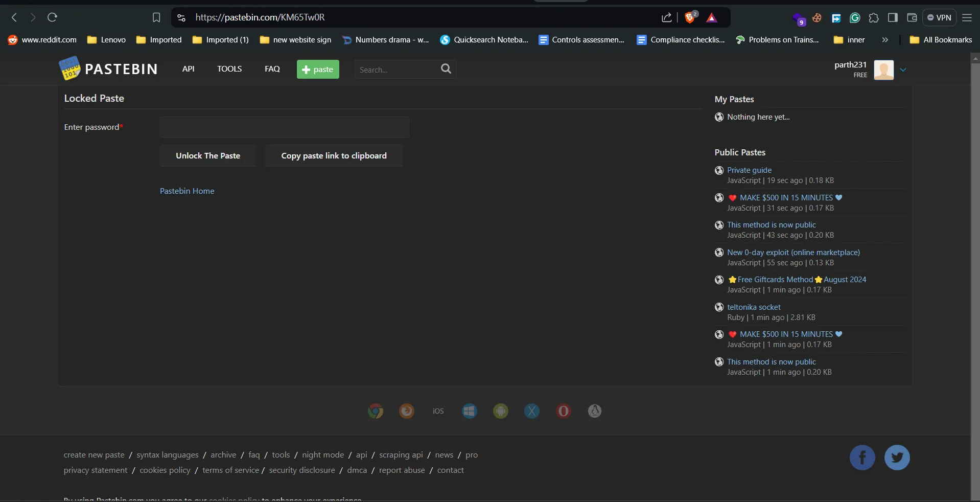This screenshot has width=980, height=502.
Task: Click the Chrome browser extension icon
Action: [376, 411]
